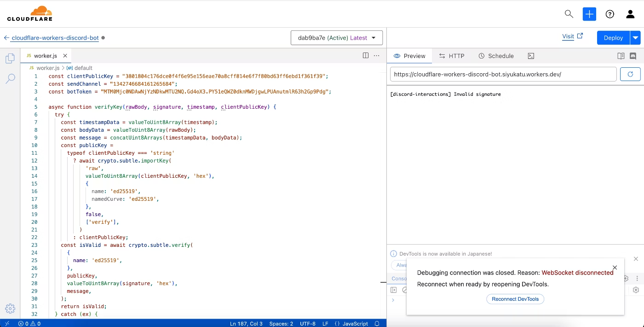This screenshot has height=327, width=644.
Task: Click the blue plus Add button
Action: coord(589,14)
